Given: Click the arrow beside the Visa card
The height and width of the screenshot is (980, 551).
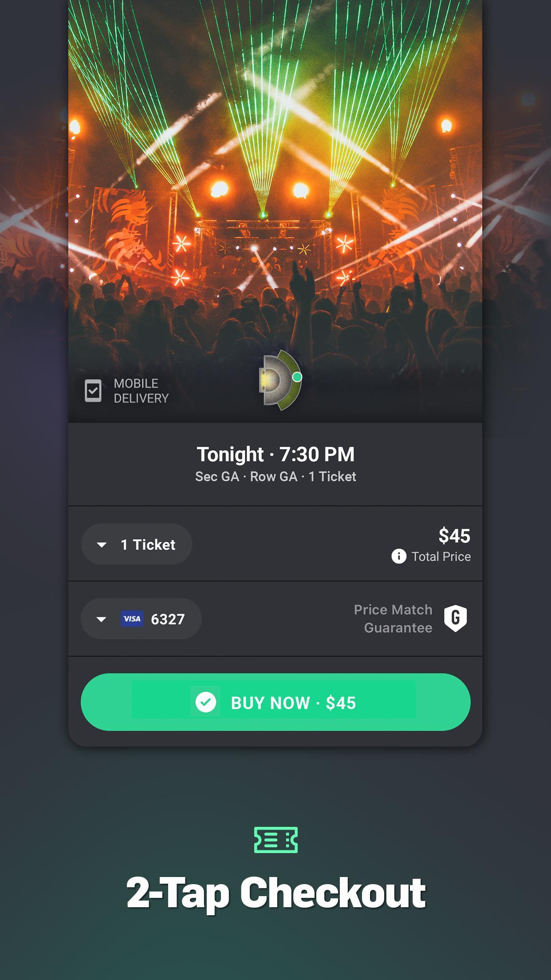Looking at the screenshot, I should point(101,619).
